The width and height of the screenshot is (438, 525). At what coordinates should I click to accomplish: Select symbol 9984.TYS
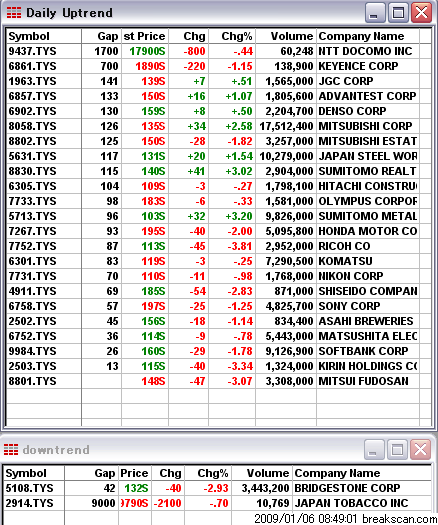pyautogui.click(x=32, y=351)
